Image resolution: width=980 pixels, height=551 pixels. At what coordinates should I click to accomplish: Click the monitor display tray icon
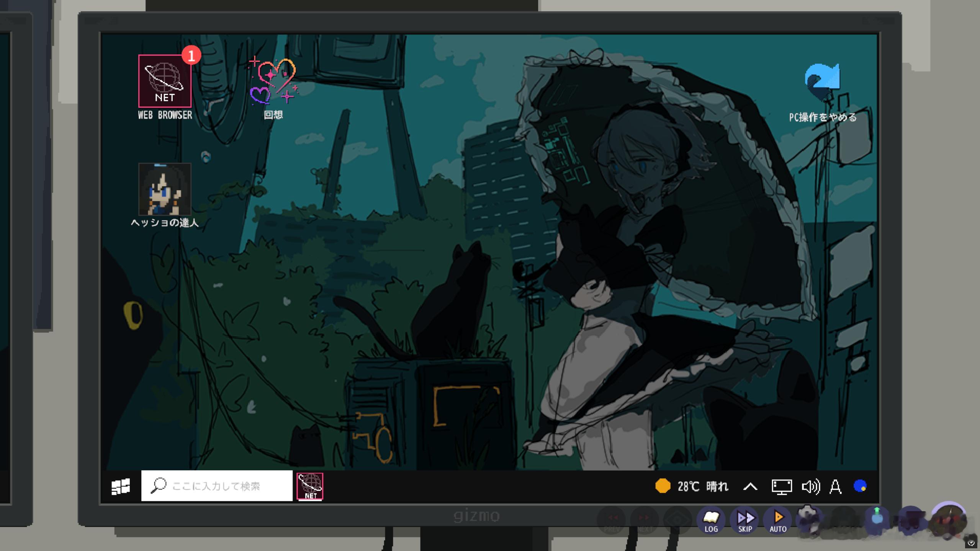point(782,487)
